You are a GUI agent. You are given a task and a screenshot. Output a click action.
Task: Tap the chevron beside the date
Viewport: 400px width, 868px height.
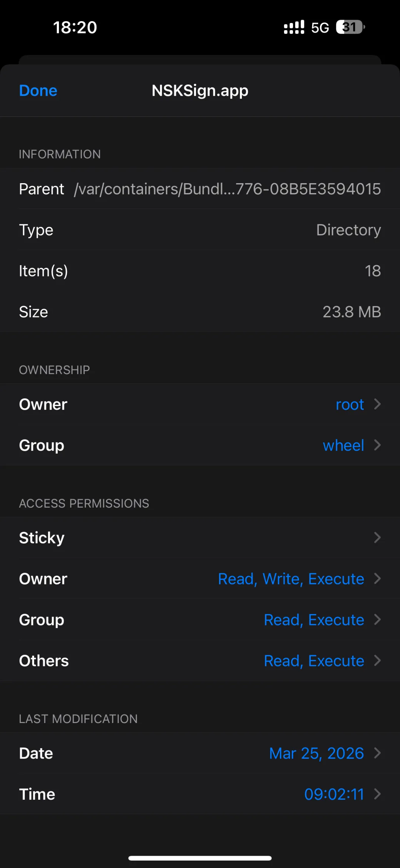pos(377,753)
